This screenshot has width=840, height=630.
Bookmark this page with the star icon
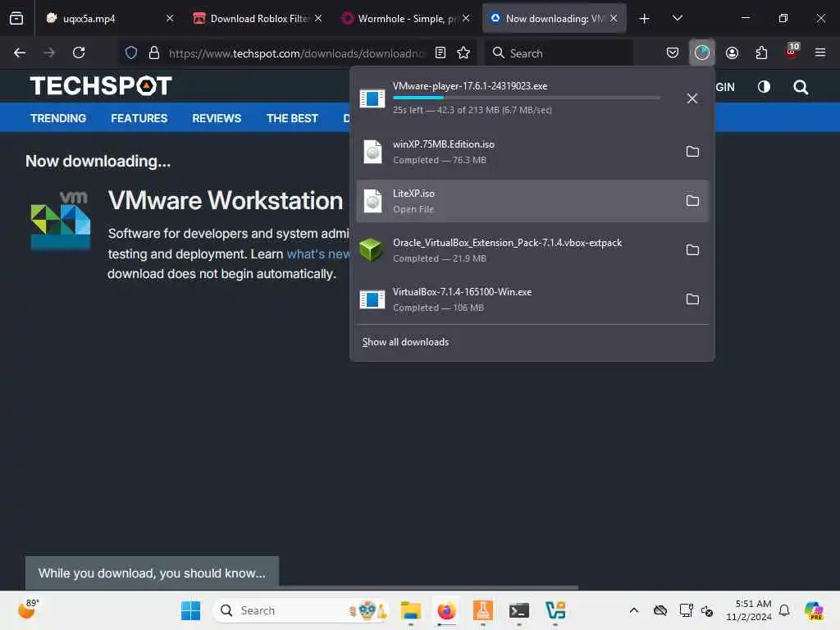(463, 52)
